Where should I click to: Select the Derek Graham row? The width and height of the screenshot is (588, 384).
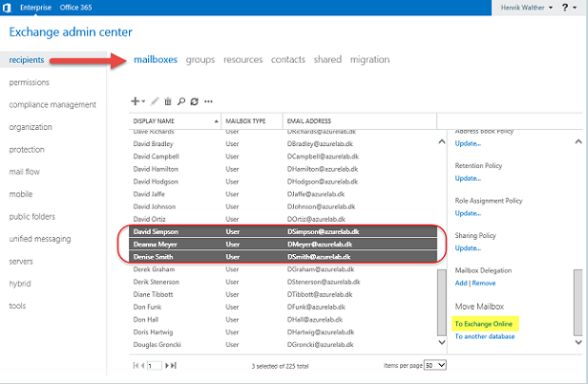pos(283,269)
